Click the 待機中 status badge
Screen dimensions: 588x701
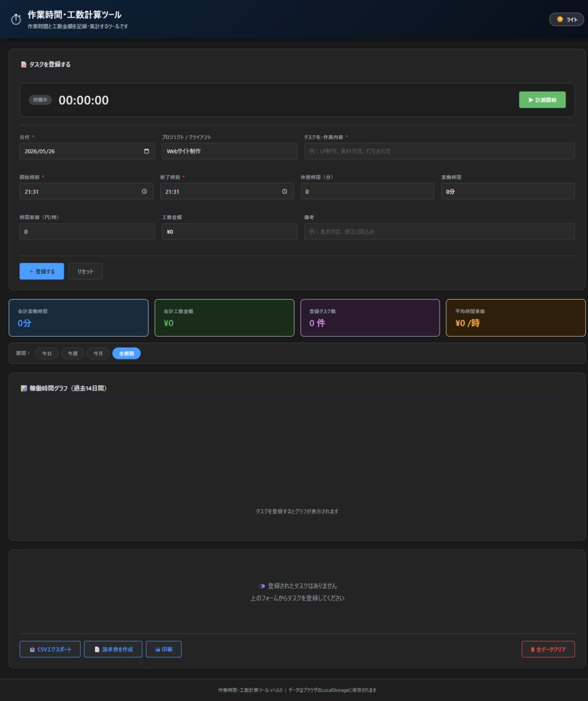pyautogui.click(x=40, y=100)
